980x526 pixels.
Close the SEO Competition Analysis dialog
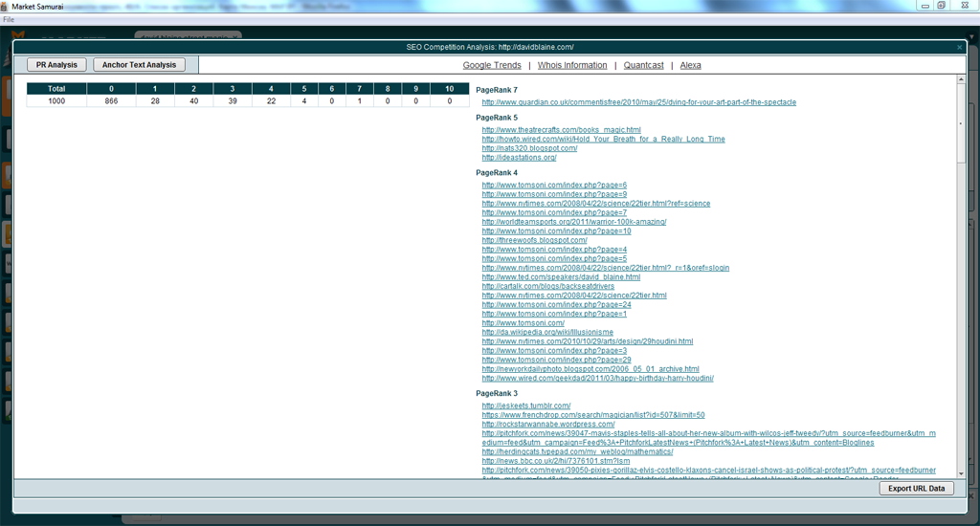pyautogui.click(x=959, y=48)
